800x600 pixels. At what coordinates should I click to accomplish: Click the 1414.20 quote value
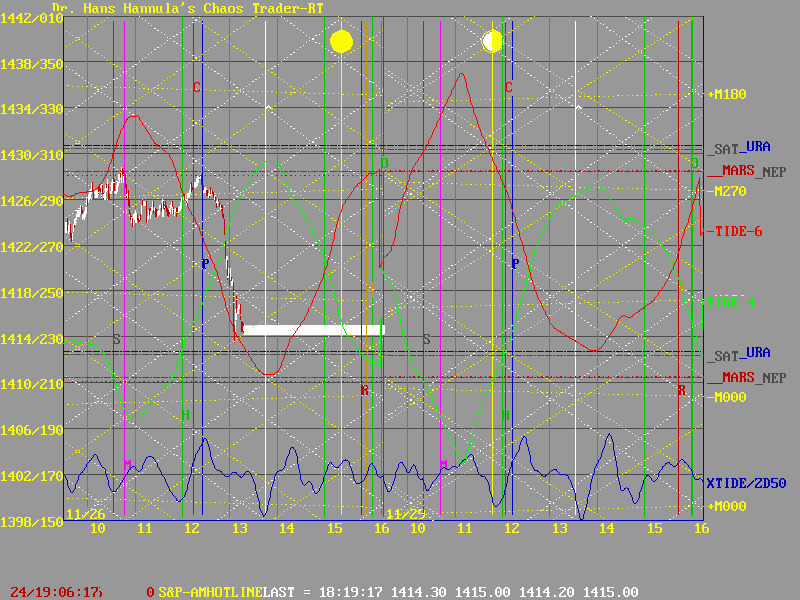(546, 592)
